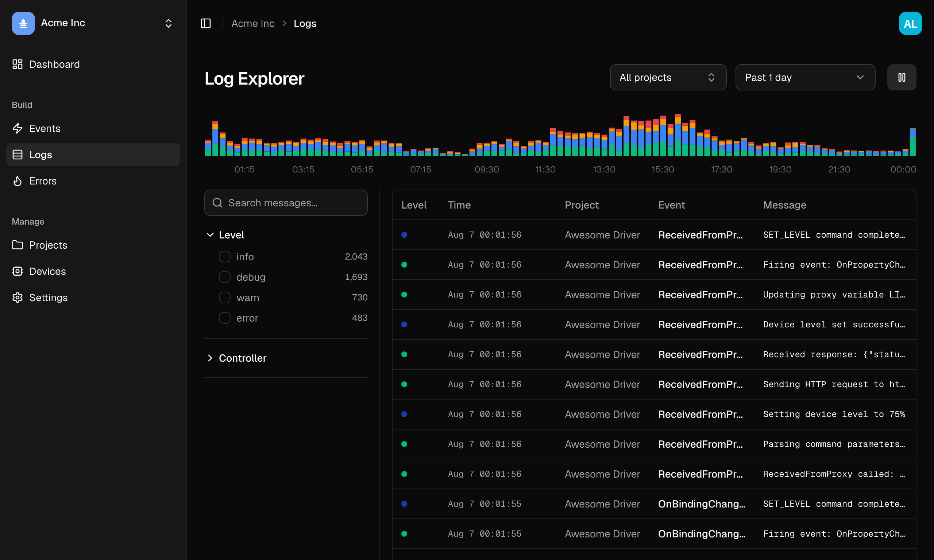Click the search magnifier icon
The height and width of the screenshot is (560, 934).
click(217, 203)
